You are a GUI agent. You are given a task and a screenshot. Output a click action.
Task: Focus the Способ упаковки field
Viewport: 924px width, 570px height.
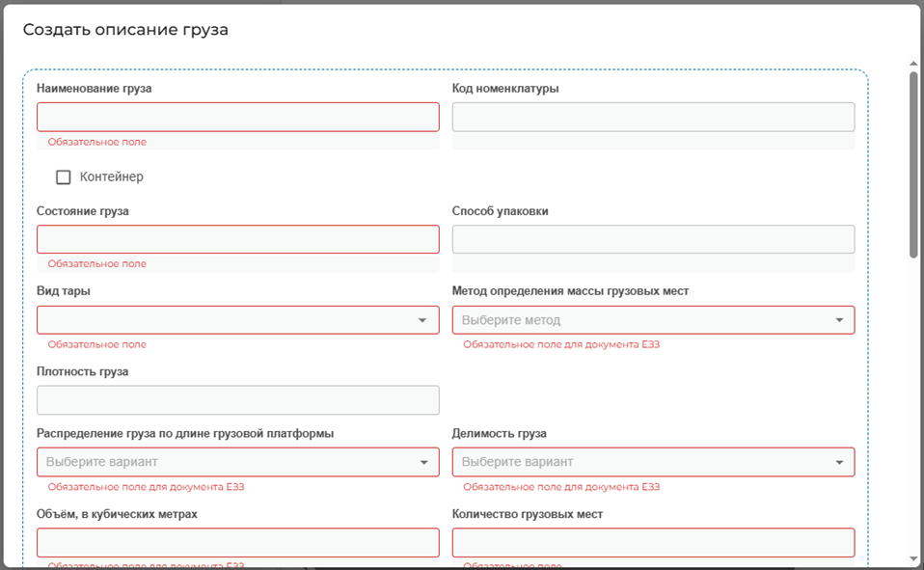point(653,239)
